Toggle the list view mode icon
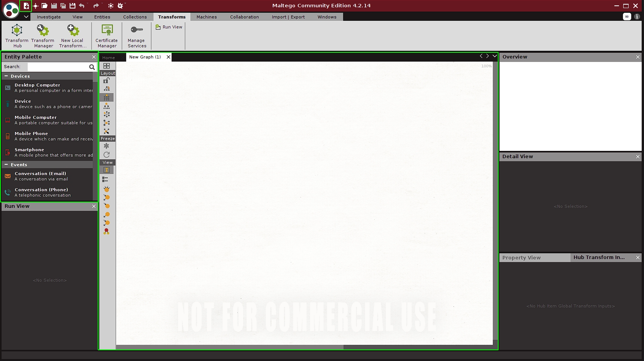 pyautogui.click(x=105, y=179)
